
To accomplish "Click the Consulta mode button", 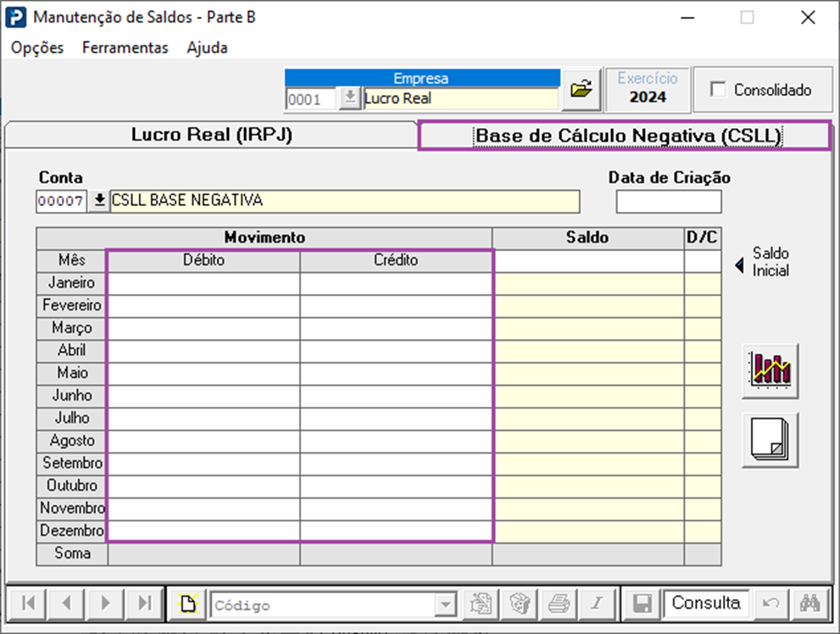I will (x=705, y=603).
